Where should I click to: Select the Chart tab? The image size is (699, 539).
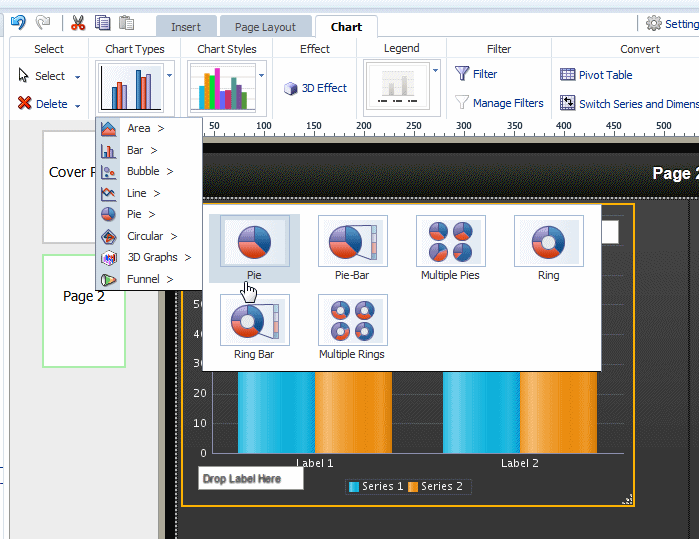[x=346, y=27]
